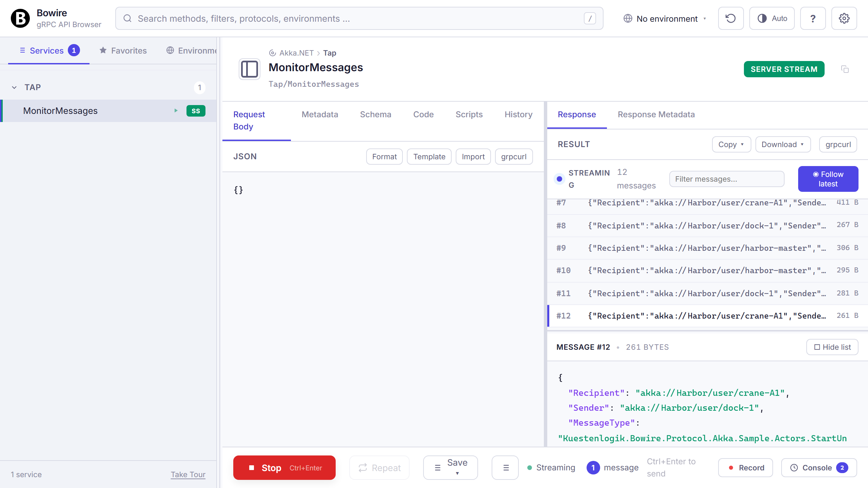Click the Import button
This screenshot has width=868, height=488.
[x=473, y=157]
